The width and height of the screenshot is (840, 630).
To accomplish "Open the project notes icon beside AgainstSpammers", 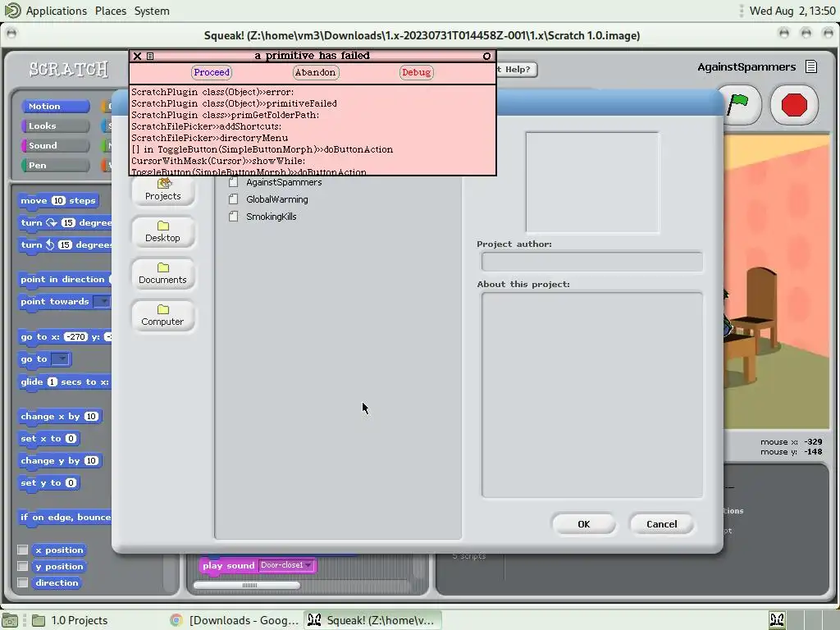I will coord(811,67).
